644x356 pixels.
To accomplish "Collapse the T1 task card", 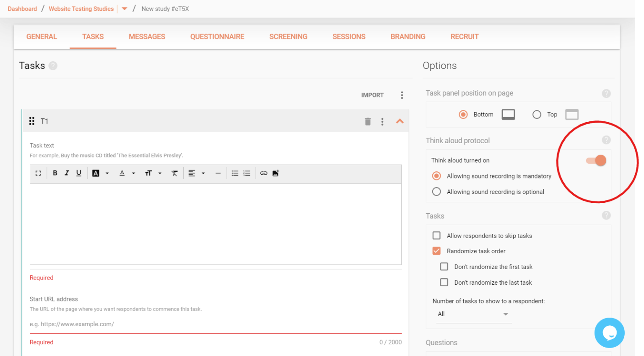I will (400, 121).
